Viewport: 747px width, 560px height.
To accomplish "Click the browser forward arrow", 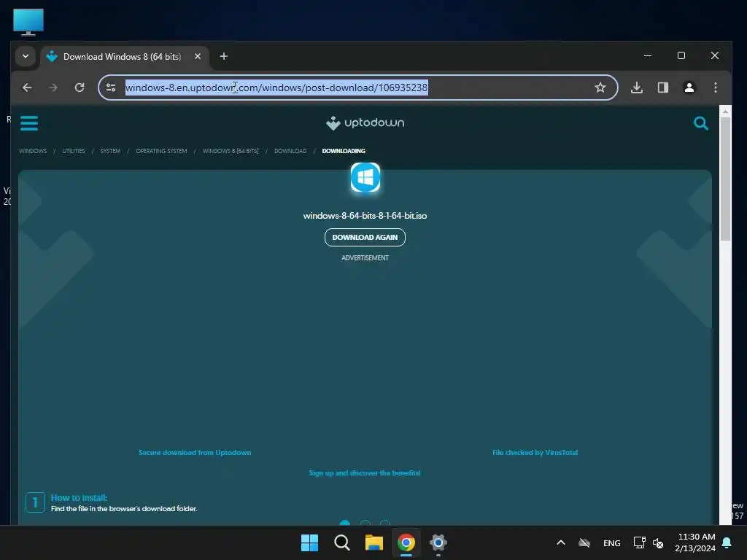I will tap(53, 87).
